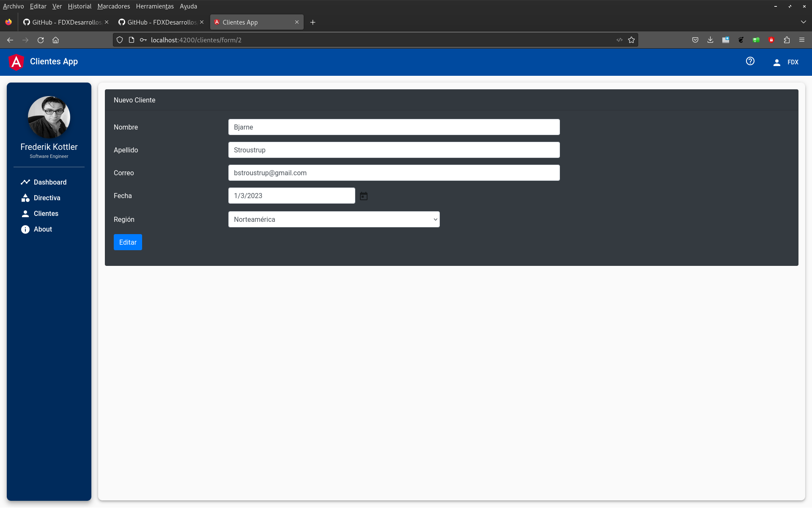
Task: Reload the current page
Action: (x=41, y=40)
